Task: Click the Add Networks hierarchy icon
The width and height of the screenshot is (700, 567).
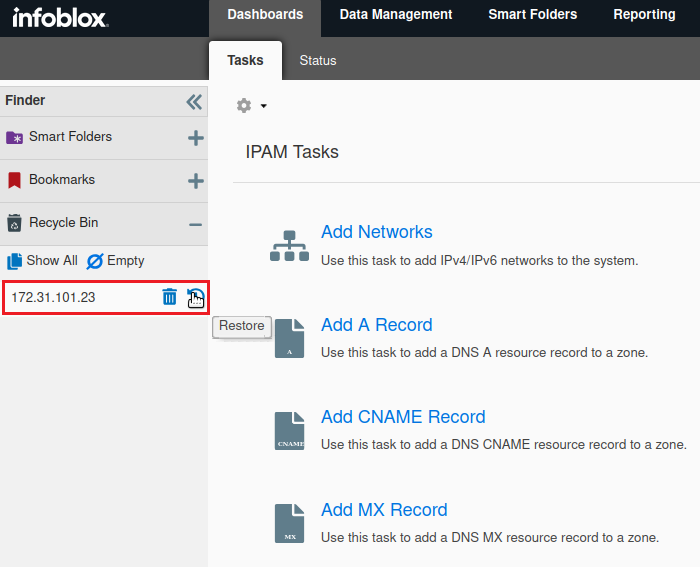Action: (x=289, y=246)
